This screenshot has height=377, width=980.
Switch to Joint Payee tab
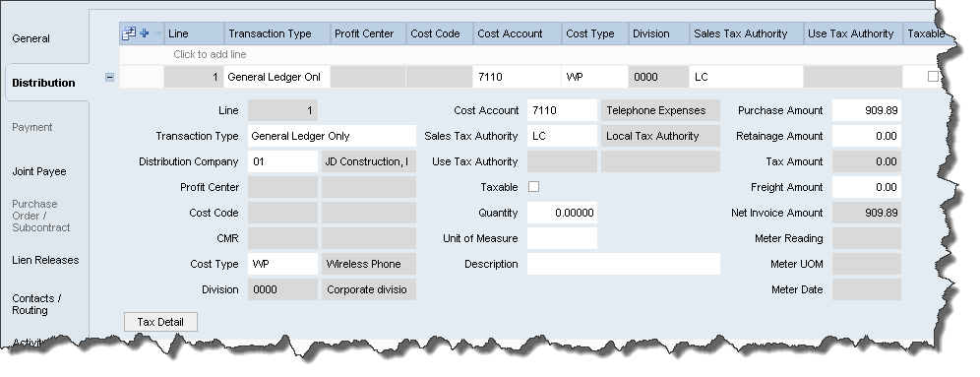38,171
